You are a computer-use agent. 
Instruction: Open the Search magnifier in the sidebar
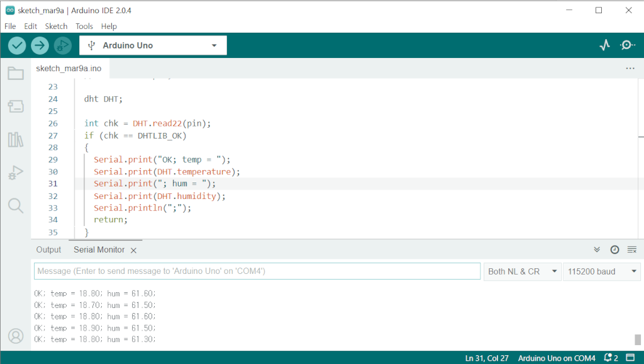tap(16, 205)
